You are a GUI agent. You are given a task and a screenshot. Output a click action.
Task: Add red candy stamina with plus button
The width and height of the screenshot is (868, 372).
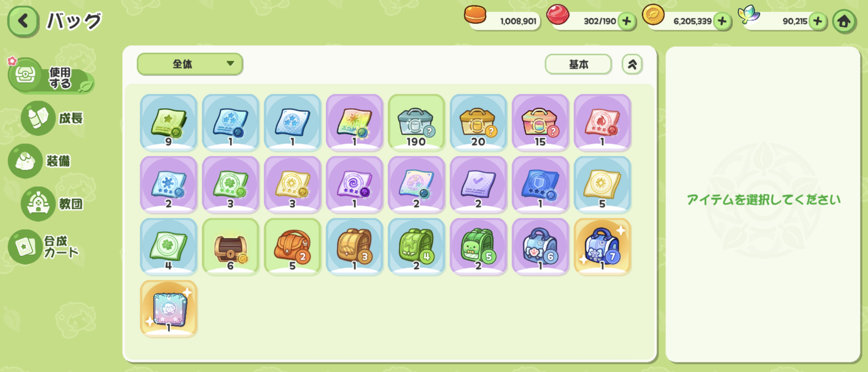627,21
